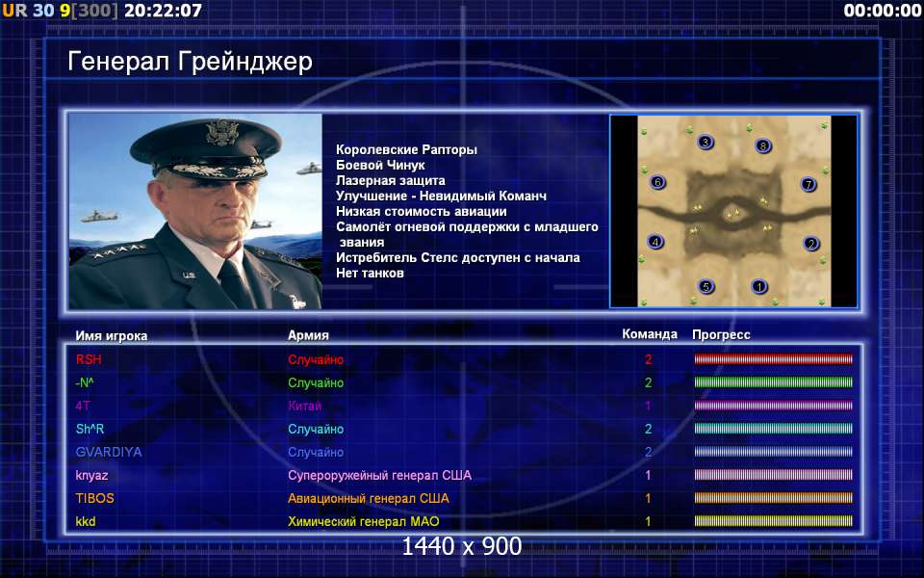
Task: Select start position 5 on the minimap
Action: pos(706,287)
